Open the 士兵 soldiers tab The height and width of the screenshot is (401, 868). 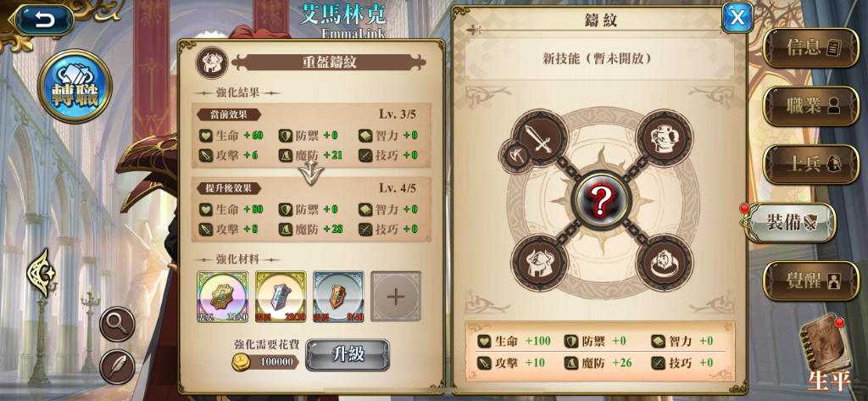tap(811, 164)
